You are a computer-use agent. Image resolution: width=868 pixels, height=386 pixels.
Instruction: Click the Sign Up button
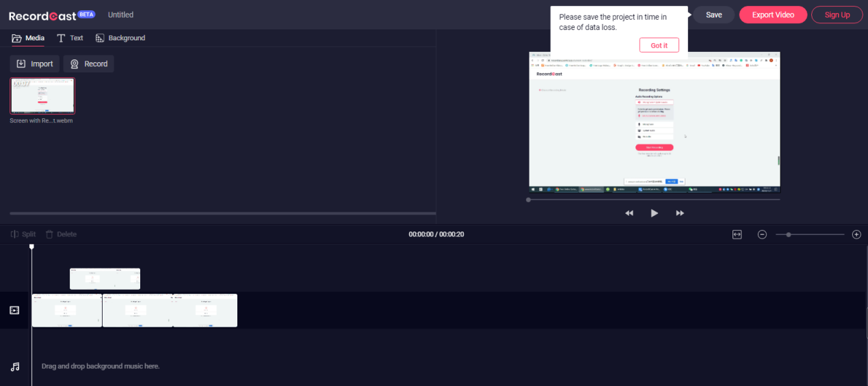click(x=837, y=15)
